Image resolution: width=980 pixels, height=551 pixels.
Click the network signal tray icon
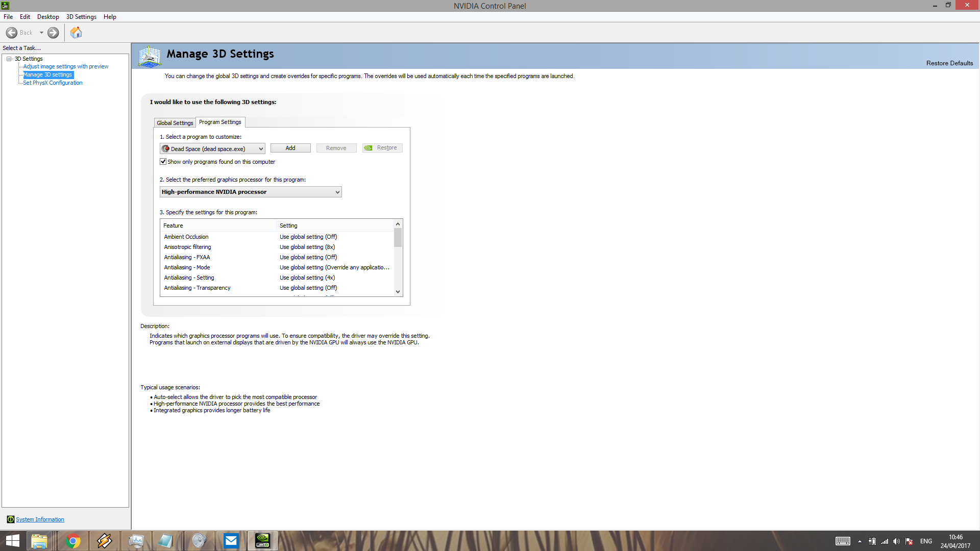click(x=885, y=541)
